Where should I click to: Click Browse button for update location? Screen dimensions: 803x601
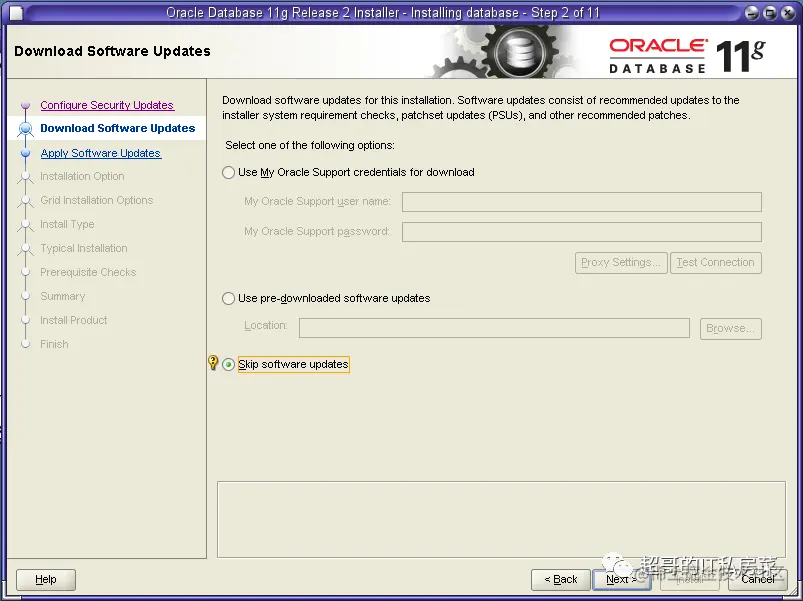tap(731, 329)
